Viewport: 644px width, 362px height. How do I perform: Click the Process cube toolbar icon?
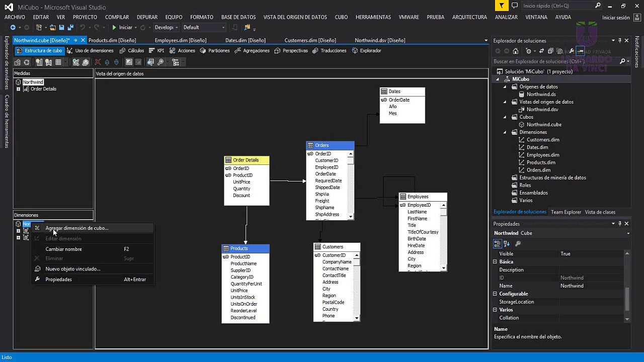click(18, 62)
